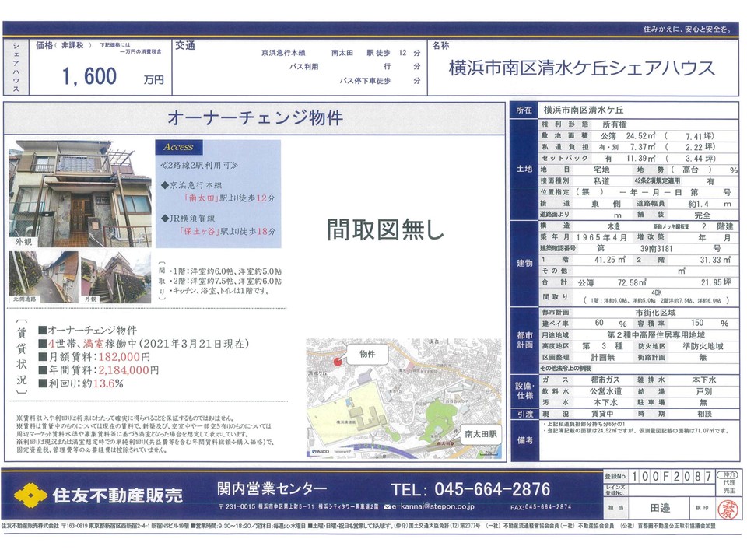
Task: Click the property name 横浜市南区清水ケ丘シェアハウス
Action: click(582, 68)
